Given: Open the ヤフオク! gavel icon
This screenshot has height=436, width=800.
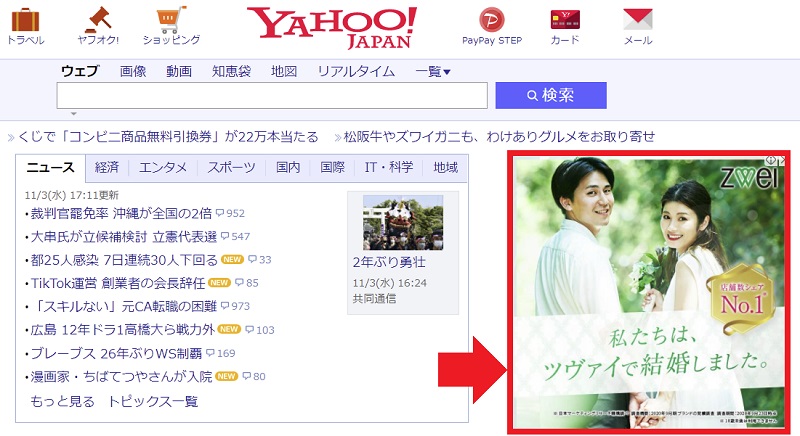Looking at the screenshot, I should pyautogui.click(x=98, y=19).
